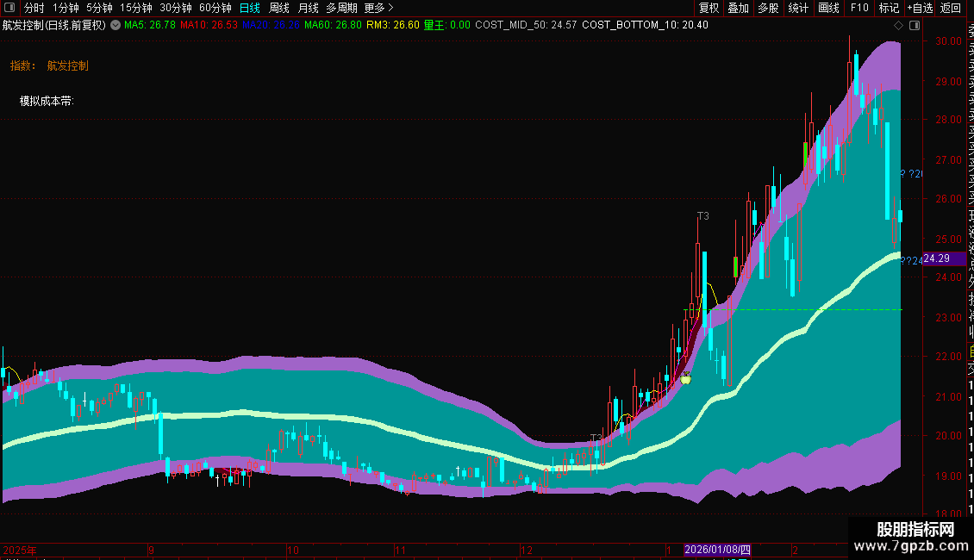
Task: Toggle the left sidebar panel icon
Action: 9,8
